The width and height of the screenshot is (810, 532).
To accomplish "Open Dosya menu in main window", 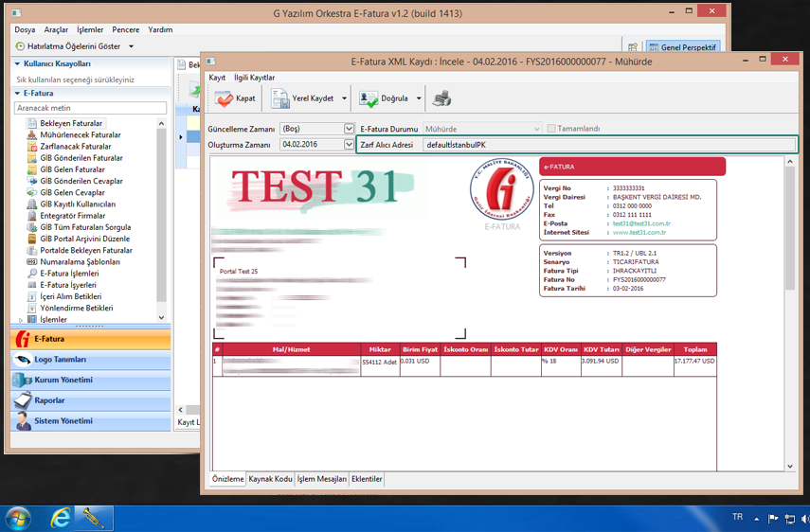I will [25, 30].
